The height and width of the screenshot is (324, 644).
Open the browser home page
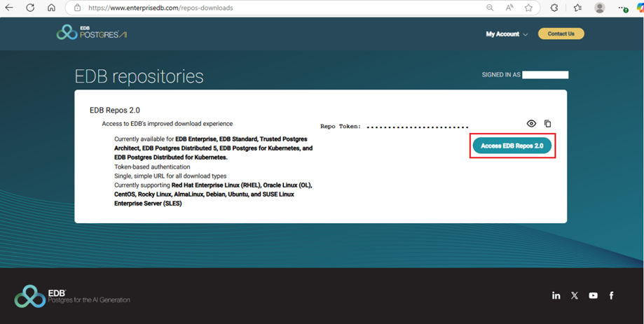tap(51, 8)
